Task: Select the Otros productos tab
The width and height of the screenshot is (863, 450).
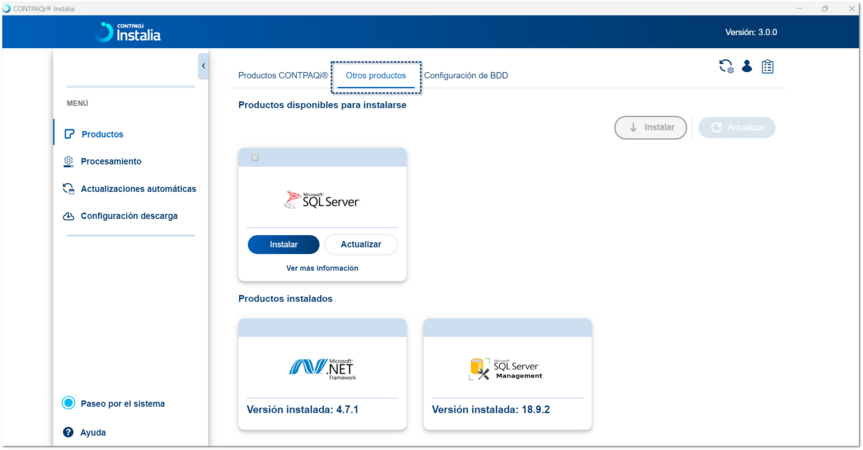Action: (376, 75)
